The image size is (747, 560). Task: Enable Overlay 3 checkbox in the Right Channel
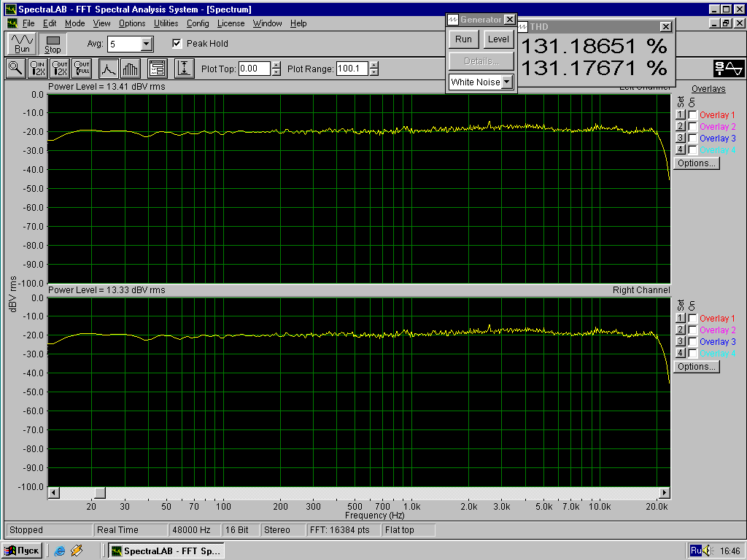click(692, 341)
